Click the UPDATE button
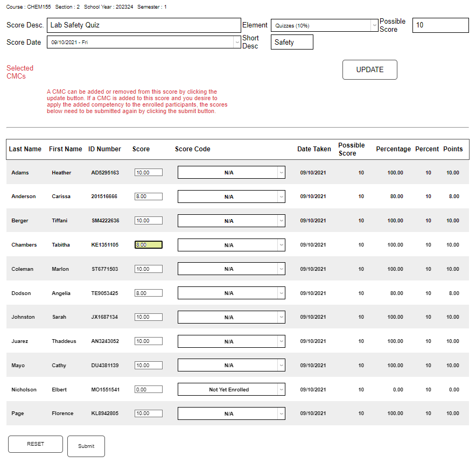The width and height of the screenshot is (476, 463). 369,69
